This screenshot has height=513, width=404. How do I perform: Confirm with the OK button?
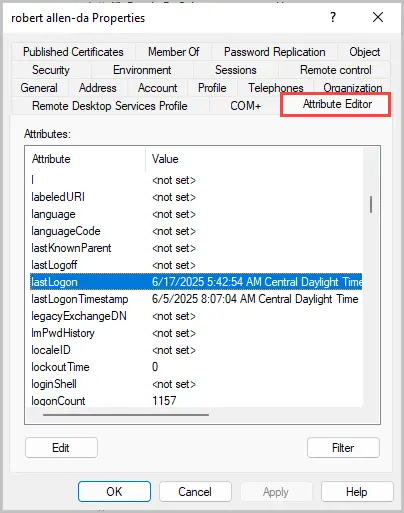click(x=114, y=492)
